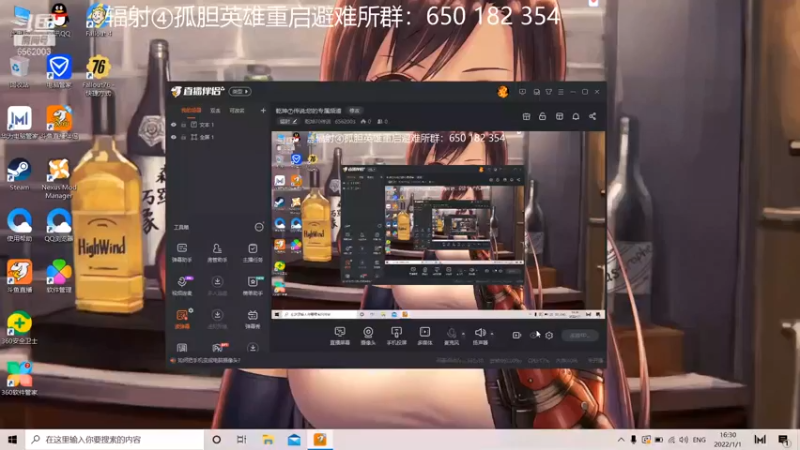Open the clock showing 16:30

728,439
